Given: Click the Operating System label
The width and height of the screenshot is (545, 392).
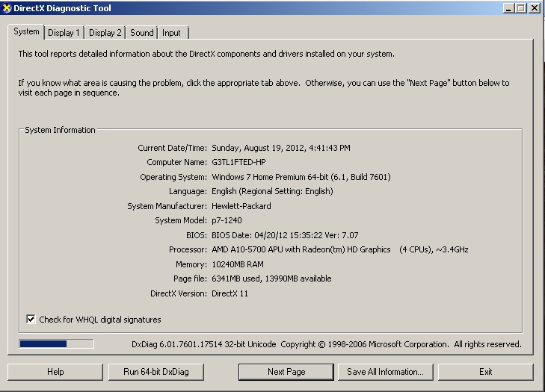Looking at the screenshot, I should click(173, 177).
